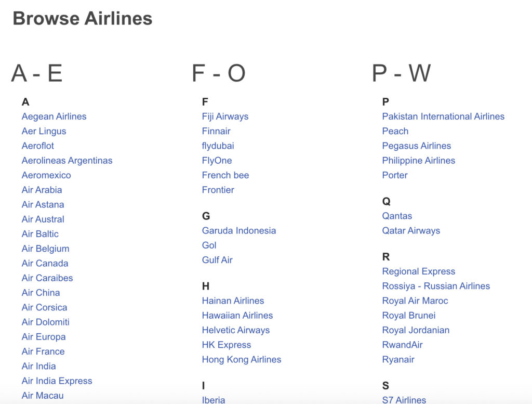Select Hong Kong Airlines
Viewport: 532px width, 404px height.
[242, 359]
